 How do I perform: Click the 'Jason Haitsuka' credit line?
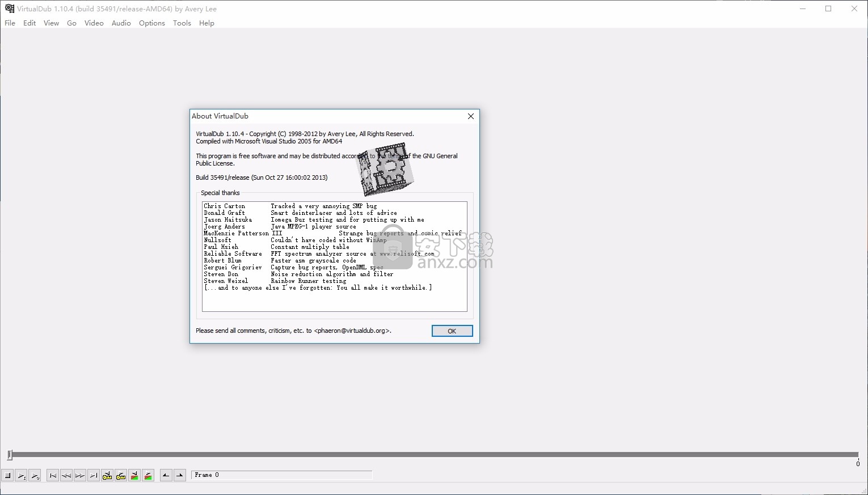[x=314, y=220]
